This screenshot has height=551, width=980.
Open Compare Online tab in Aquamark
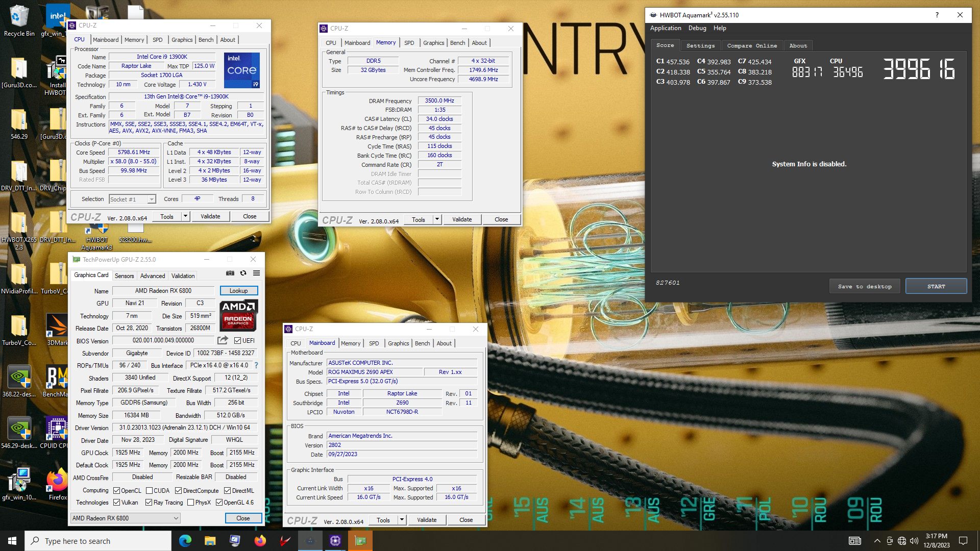(752, 45)
